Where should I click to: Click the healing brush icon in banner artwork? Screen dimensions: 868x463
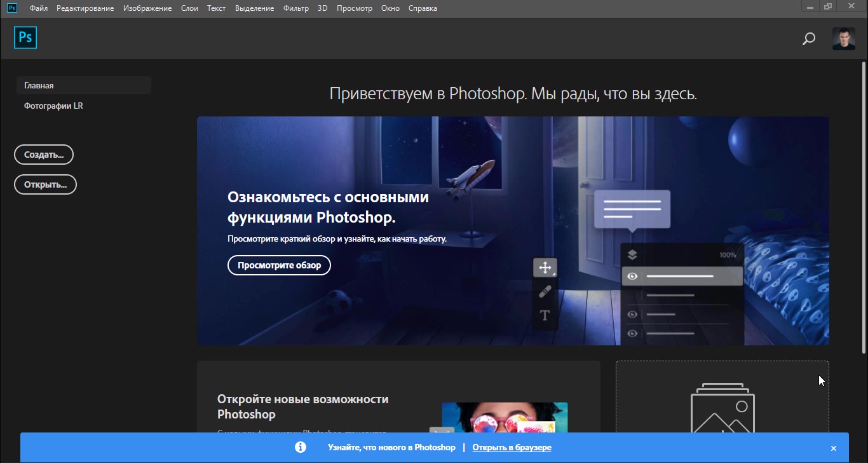545,292
